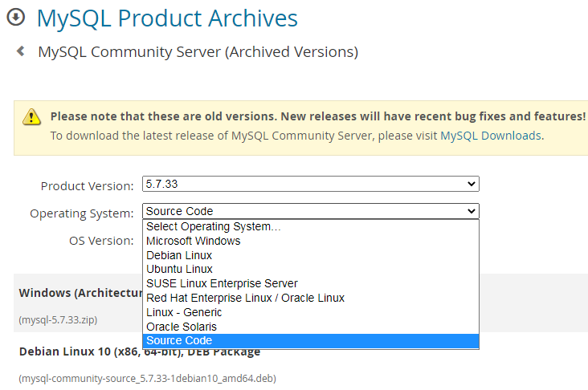This screenshot has height=390, width=588.
Task: Click the (mysql-5.7.33.zip) file name
Action: coord(58,320)
